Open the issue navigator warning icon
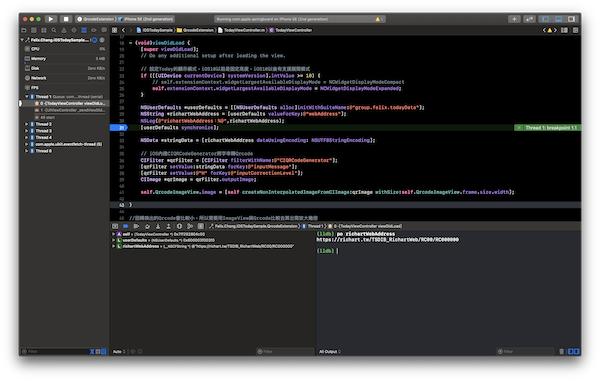This screenshot has height=381, width=600. tap(64, 30)
